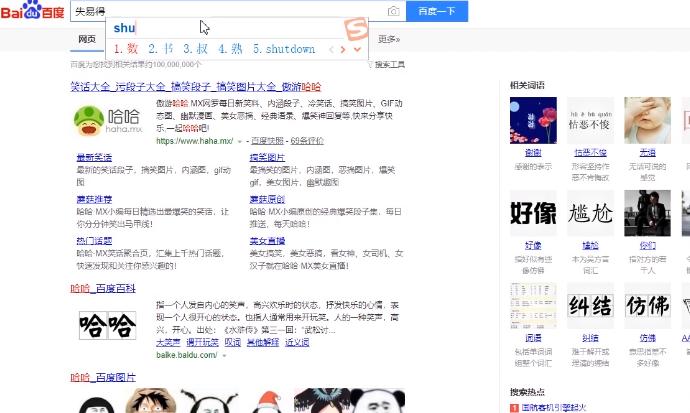Click the Luffy image thumbnail
Viewport: 690px width, 413px height.
click(150, 400)
